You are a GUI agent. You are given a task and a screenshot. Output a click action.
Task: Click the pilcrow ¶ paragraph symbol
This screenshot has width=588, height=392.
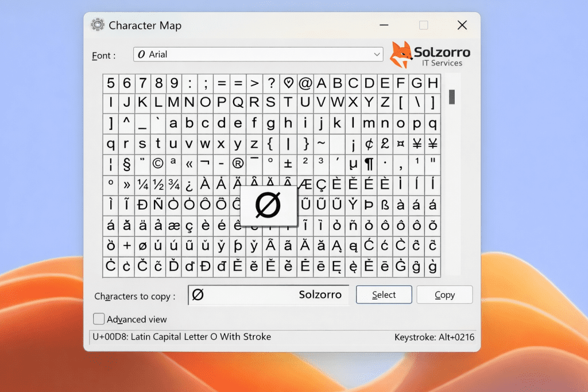point(369,164)
